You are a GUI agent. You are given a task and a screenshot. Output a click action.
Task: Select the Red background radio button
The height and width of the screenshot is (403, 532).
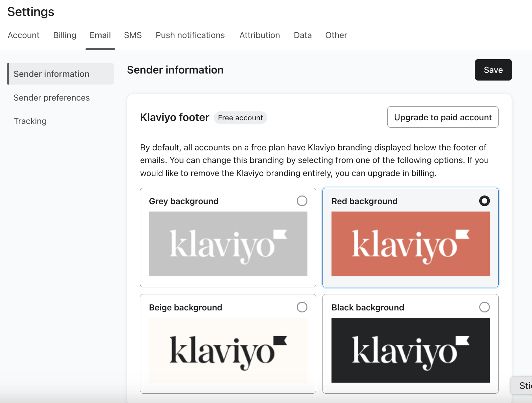pos(484,201)
